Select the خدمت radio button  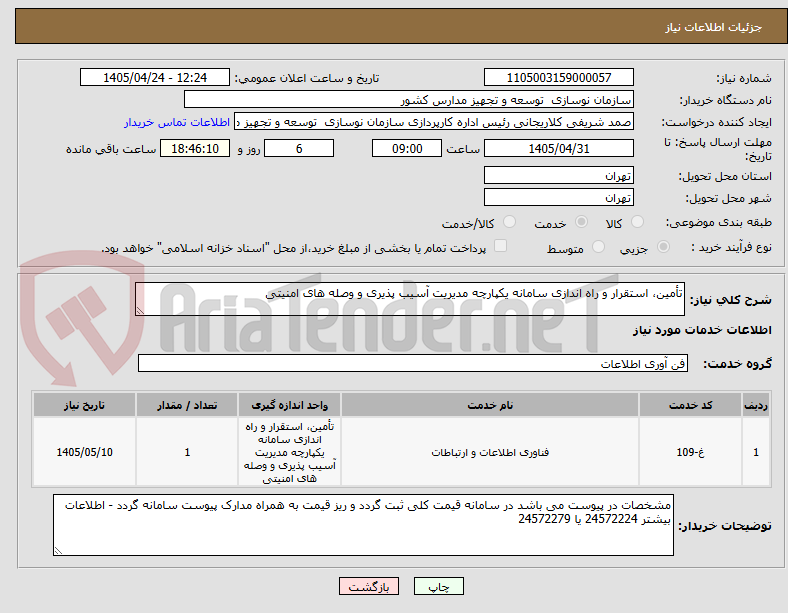tap(581, 222)
